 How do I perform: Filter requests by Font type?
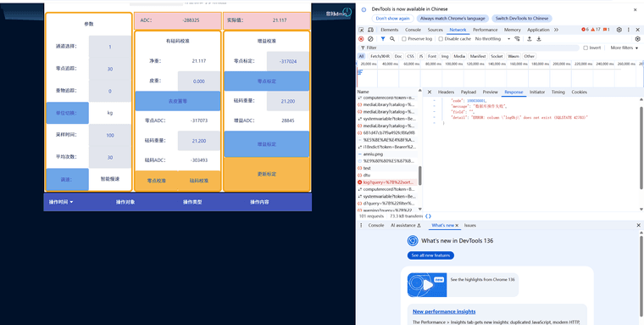click(432, 56)
